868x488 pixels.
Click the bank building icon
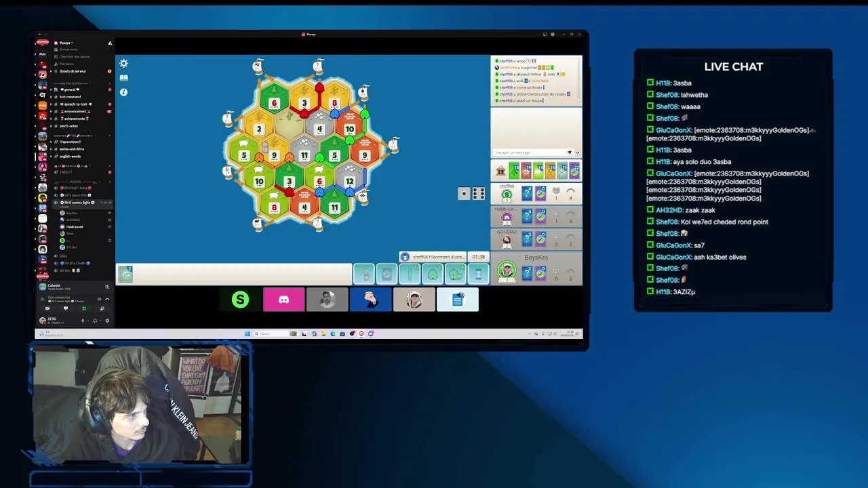[x=500, y=171]
